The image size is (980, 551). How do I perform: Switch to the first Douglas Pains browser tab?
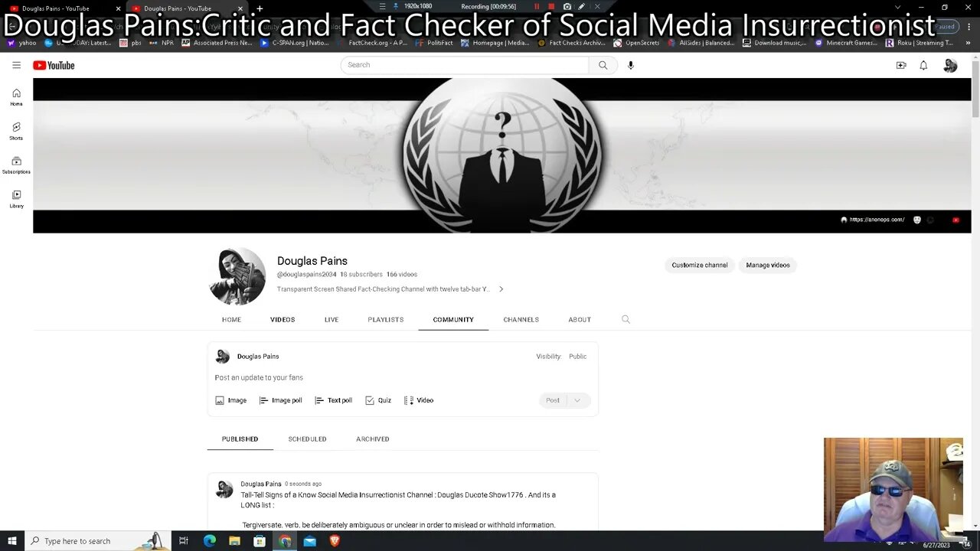point(60,8)
